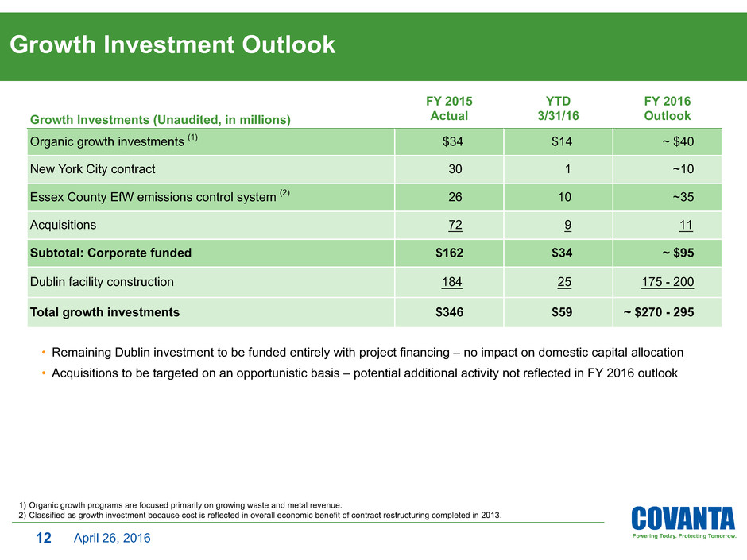
Task: Click the ~ $270 - 295 outlook total
Action: (658, 312)
